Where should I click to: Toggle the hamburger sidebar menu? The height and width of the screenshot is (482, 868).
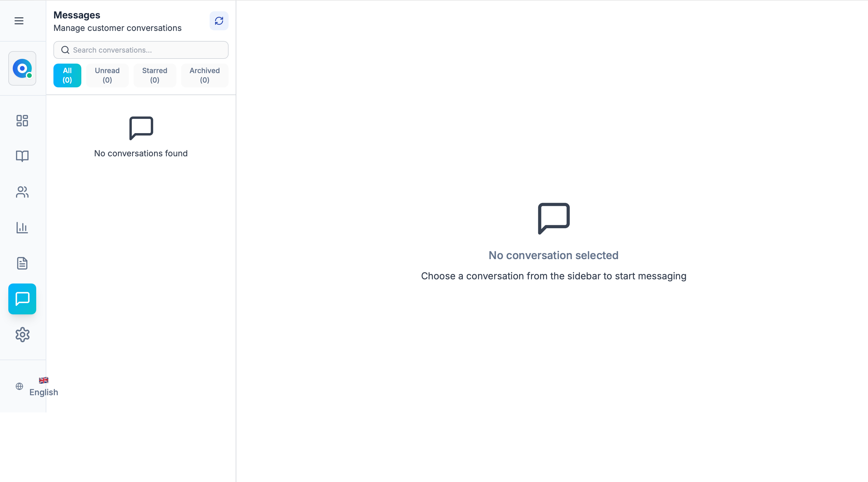coord(19,21)
